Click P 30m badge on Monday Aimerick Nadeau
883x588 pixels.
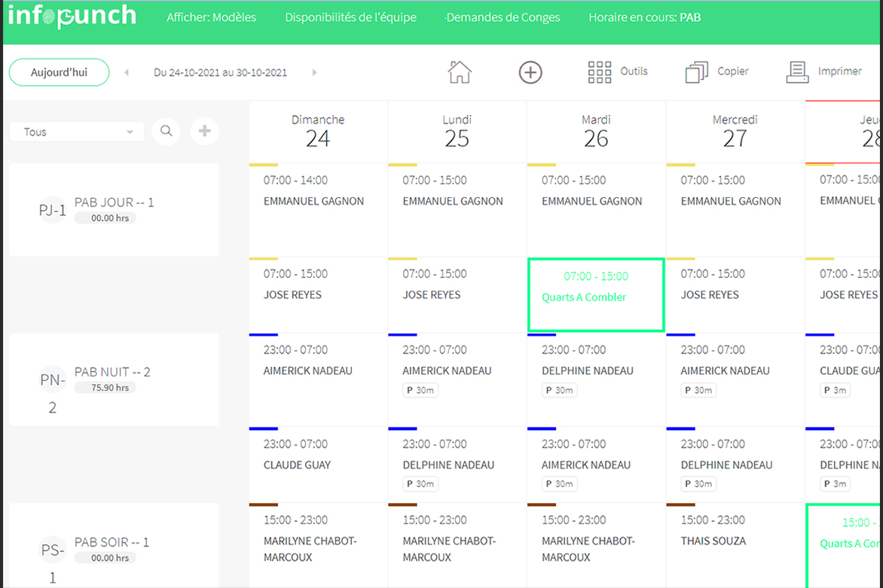coord(420,391)
